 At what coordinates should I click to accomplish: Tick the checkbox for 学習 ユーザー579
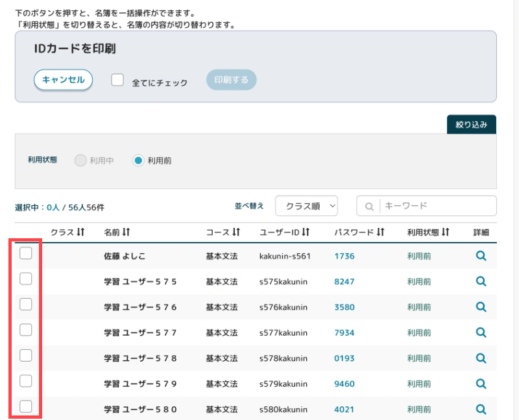(x=26, y=381)
